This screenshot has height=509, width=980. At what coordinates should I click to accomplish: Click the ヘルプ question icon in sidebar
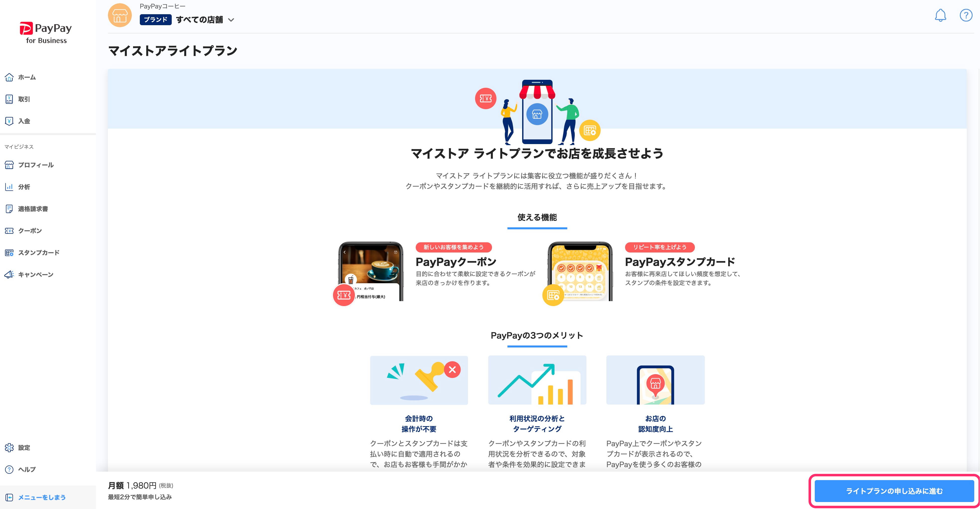click(x=9, y=469)
